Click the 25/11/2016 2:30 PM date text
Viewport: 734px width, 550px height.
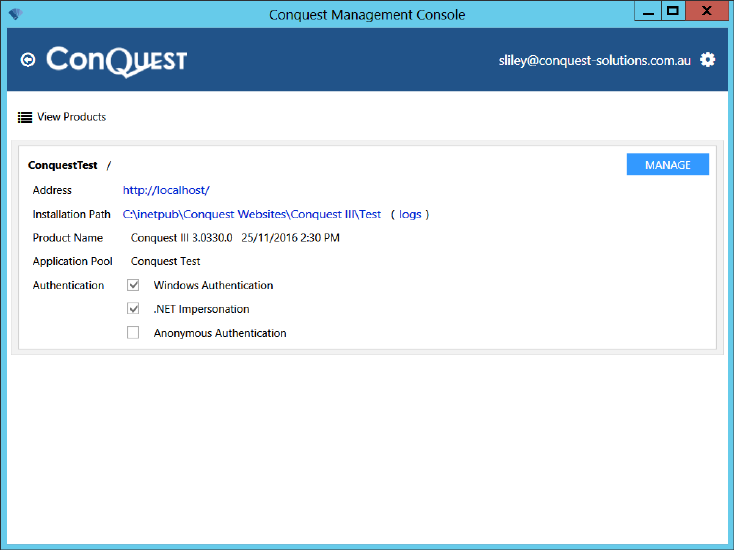click(290, 238)
